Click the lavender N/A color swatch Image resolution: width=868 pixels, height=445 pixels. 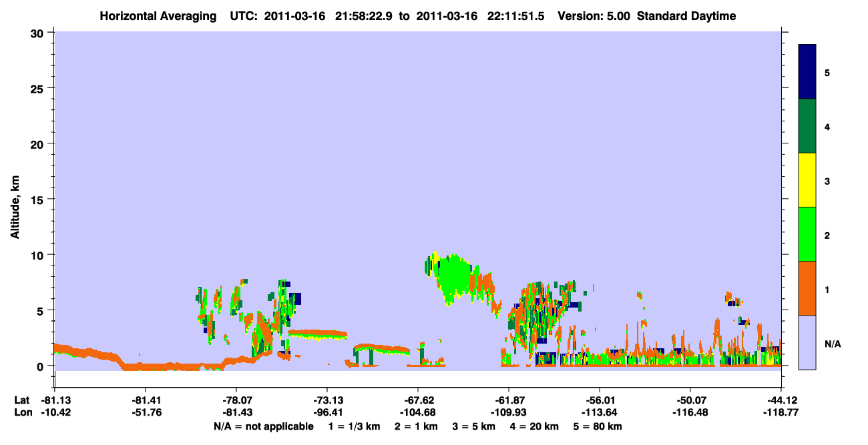coord(807,342)
